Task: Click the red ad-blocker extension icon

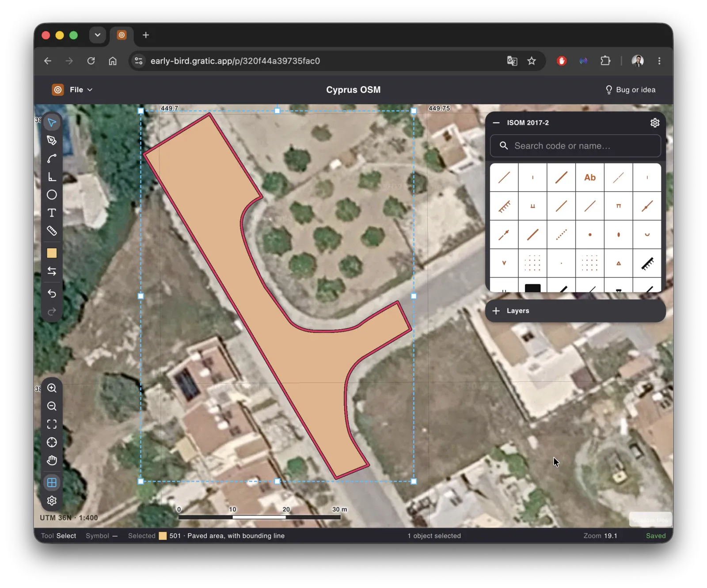Action: pos(562,61)
